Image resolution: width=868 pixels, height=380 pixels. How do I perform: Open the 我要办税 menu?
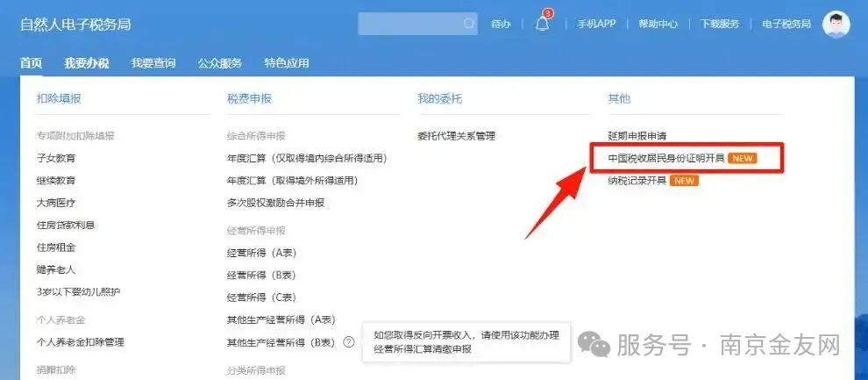(86, 63)
